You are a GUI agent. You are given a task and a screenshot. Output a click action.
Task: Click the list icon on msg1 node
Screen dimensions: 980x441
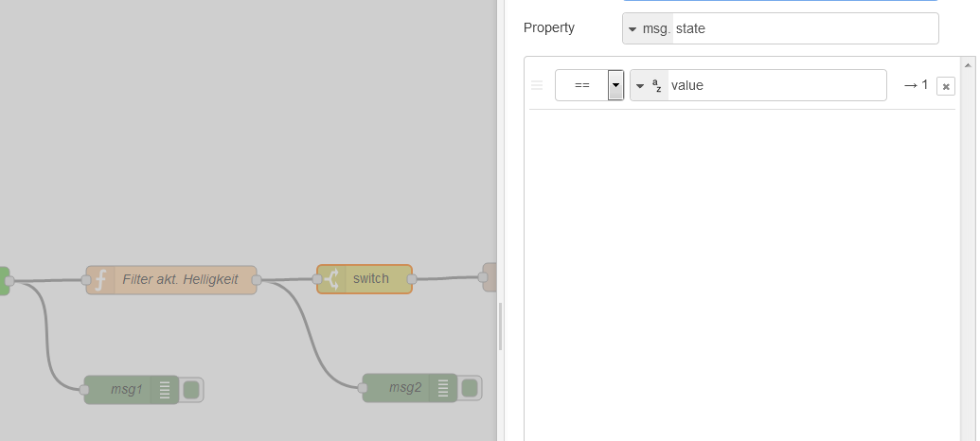[x=165, y=390]
